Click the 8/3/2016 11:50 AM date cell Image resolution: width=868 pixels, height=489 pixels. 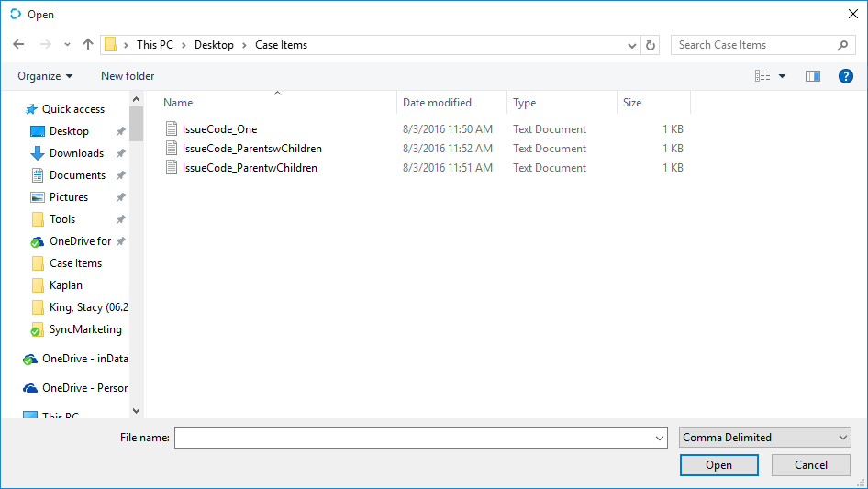click(447, 129)
